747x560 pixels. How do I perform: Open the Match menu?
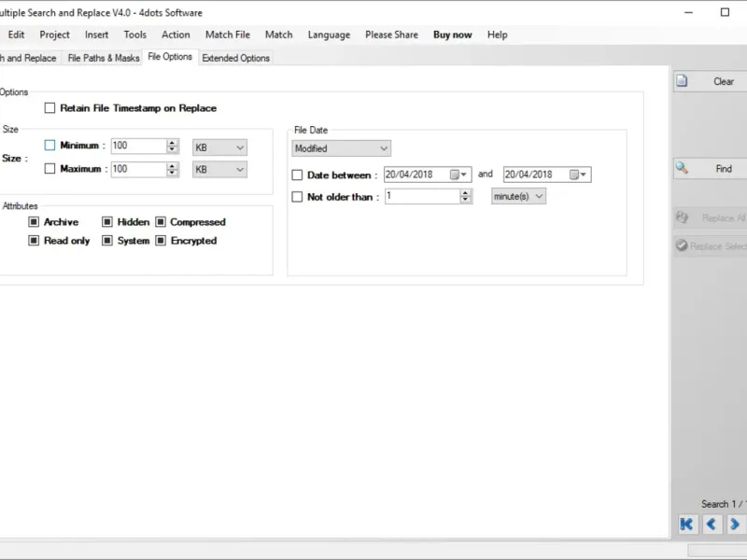click(x=278, y=35)
